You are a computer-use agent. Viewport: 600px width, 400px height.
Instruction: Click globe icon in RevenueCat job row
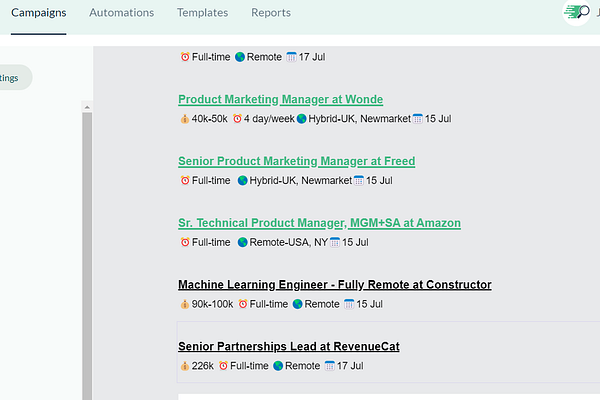pos(278,366)
